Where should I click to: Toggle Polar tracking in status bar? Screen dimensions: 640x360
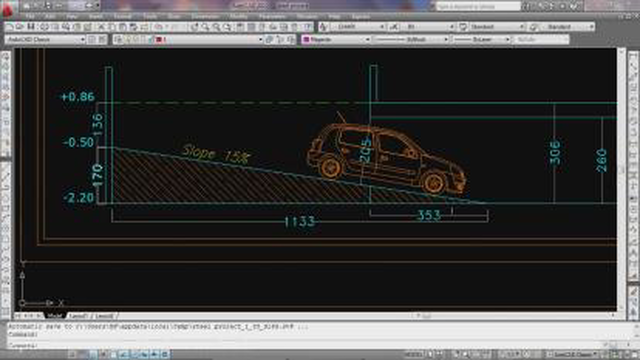pyautogui.click(x=104, y=354)
